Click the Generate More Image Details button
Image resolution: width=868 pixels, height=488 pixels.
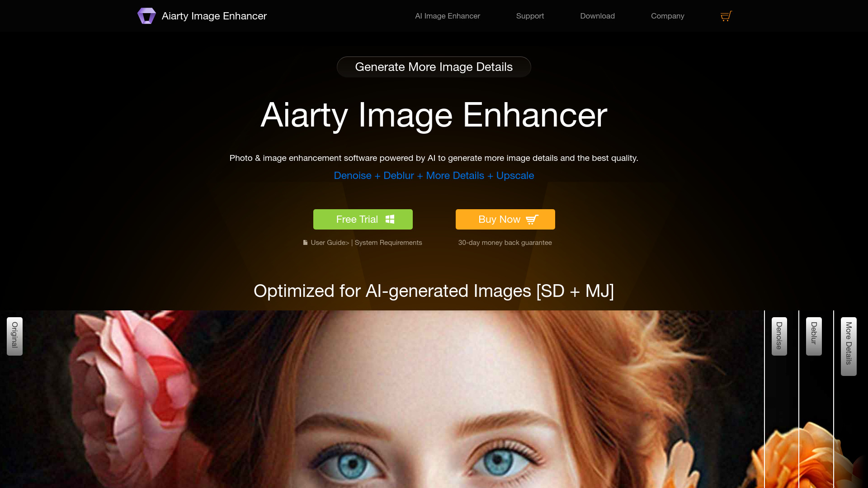tap(434, 67)
